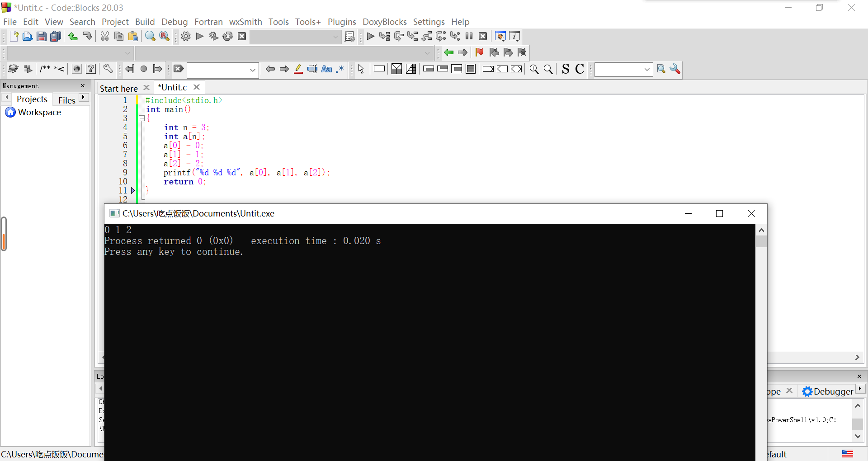
Task: Click the ThreadSearch options wrench icon
Action: [x=675, y=69]
